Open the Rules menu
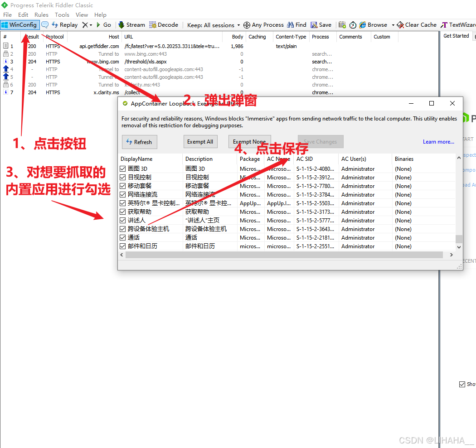This screenshot has height=448, width=476. point(41,15)
